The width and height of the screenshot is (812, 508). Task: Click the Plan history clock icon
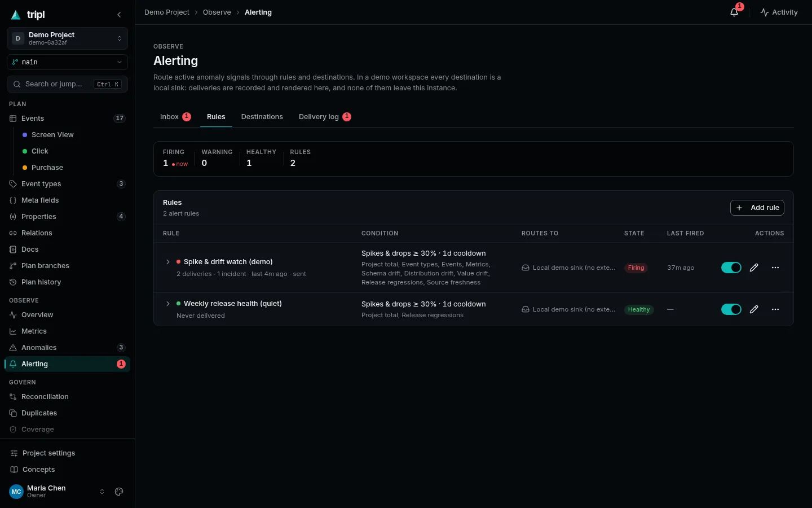(x=13, y=282)
